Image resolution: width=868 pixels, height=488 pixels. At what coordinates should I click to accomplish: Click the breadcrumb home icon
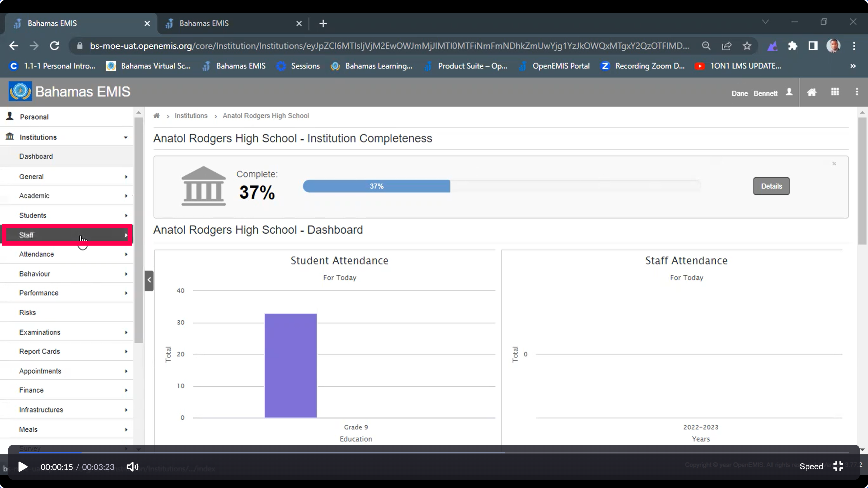click(x=156, y=116)
